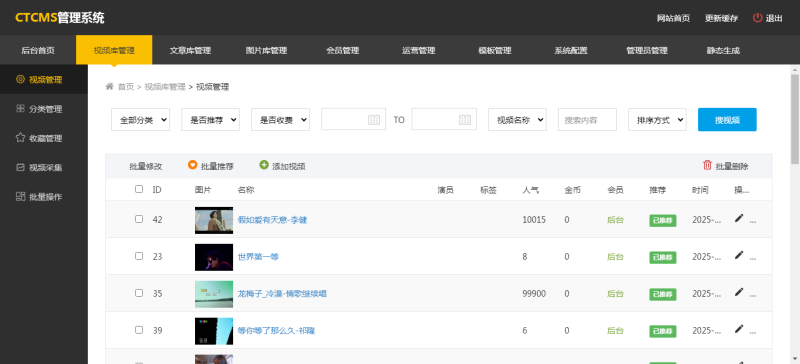Screen dimensions: 800x364
Task: Open the 排序方式 sort dropdown
Action: click(657, 119)
